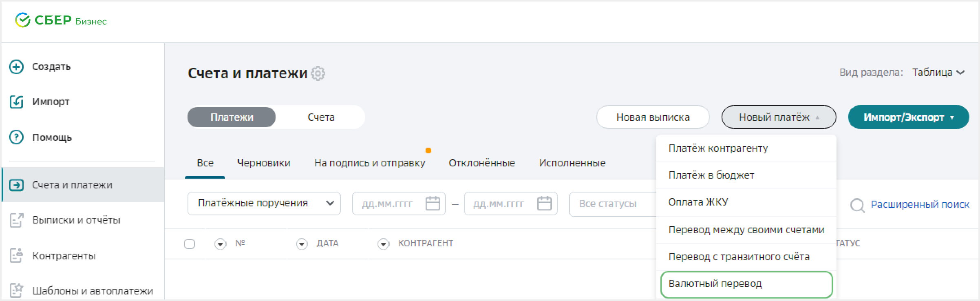Open the Все tab

point(205,163)
